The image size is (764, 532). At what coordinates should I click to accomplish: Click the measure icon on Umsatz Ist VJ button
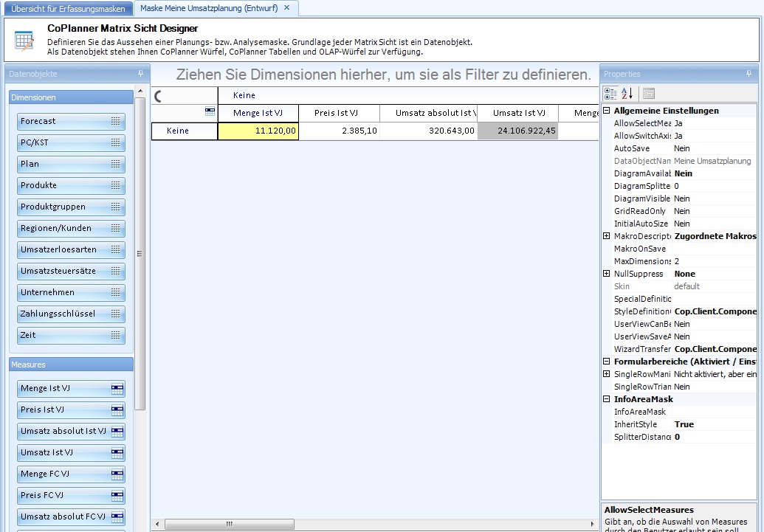(x=117, y=453)
